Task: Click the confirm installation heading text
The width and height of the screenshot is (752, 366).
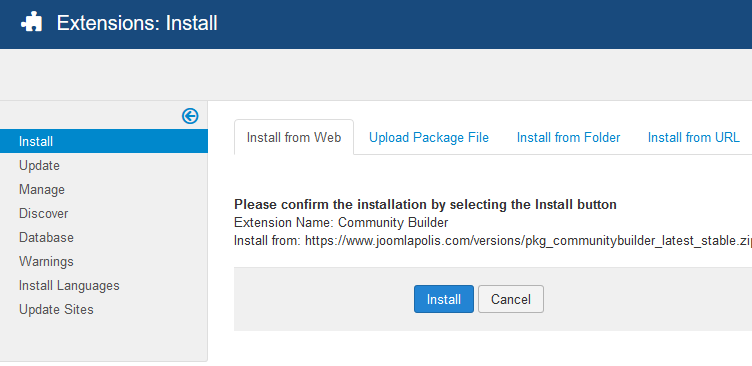Action: 425,204
